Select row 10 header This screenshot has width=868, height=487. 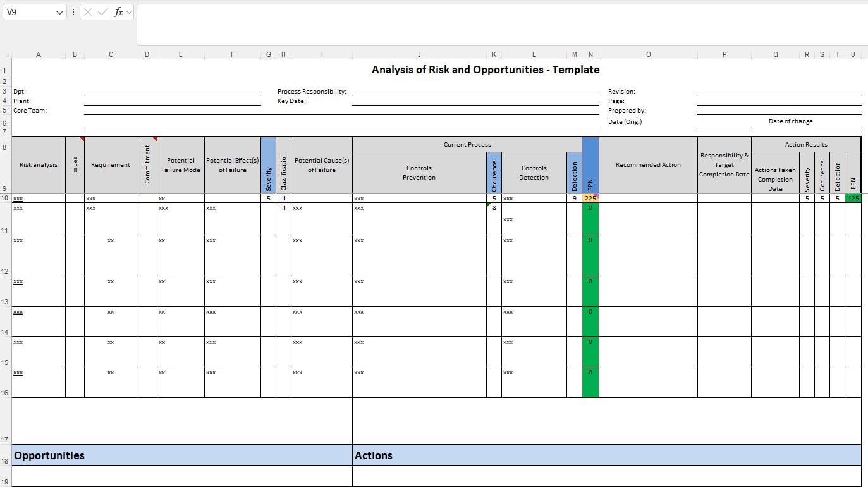point(5,198)
